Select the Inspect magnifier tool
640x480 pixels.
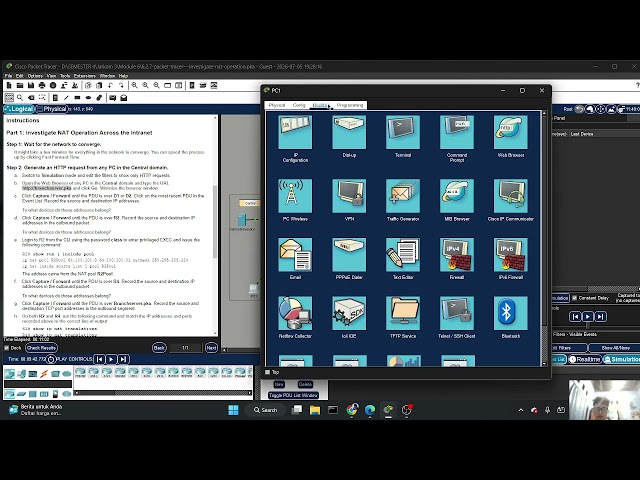coord(20,98)
